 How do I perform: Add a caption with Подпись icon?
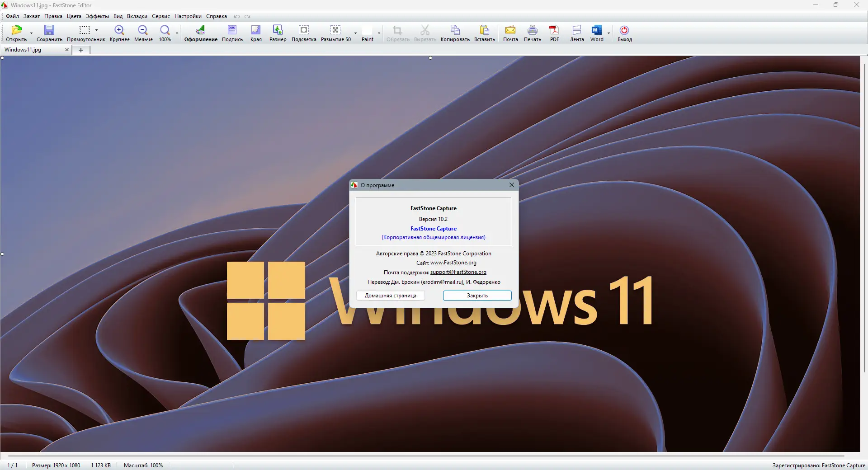[x=232, y=30]
